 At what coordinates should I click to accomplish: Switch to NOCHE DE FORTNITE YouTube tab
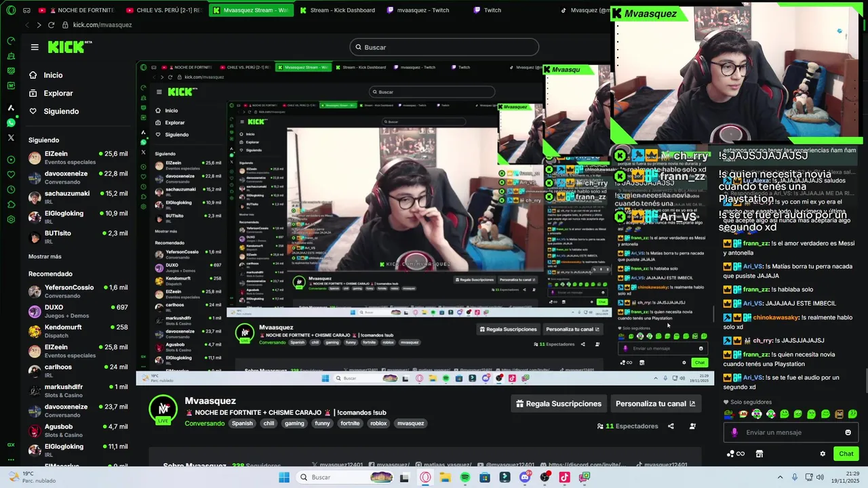tap(77, 10)
